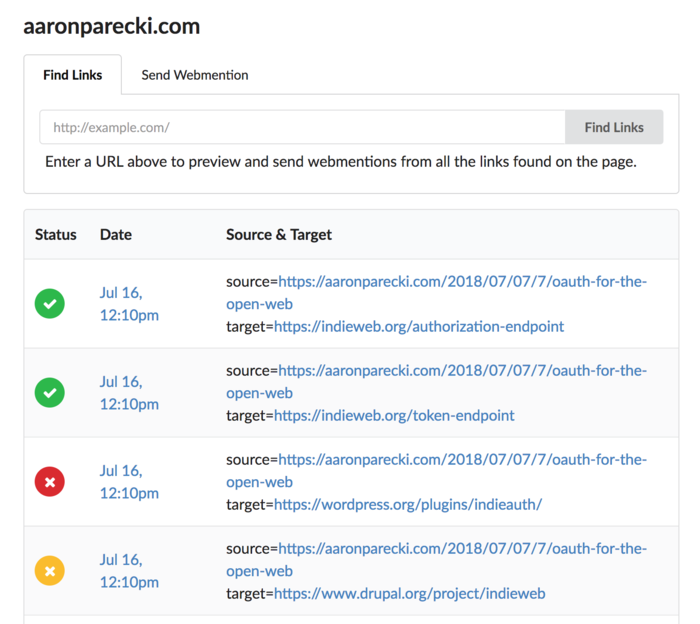Click red error icon for wordpress row
The height and width of the screenshot is (624, 700).
coord(50,482)
